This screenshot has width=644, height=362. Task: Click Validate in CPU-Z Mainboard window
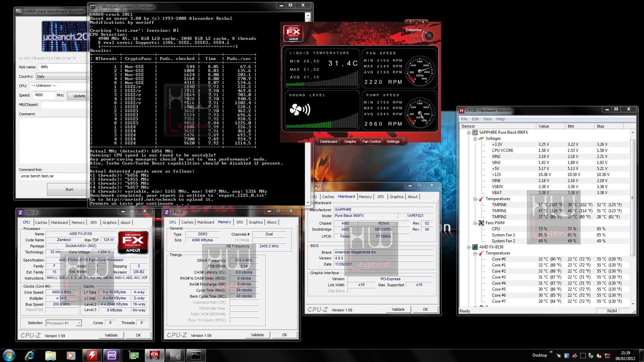pos(398,309)
